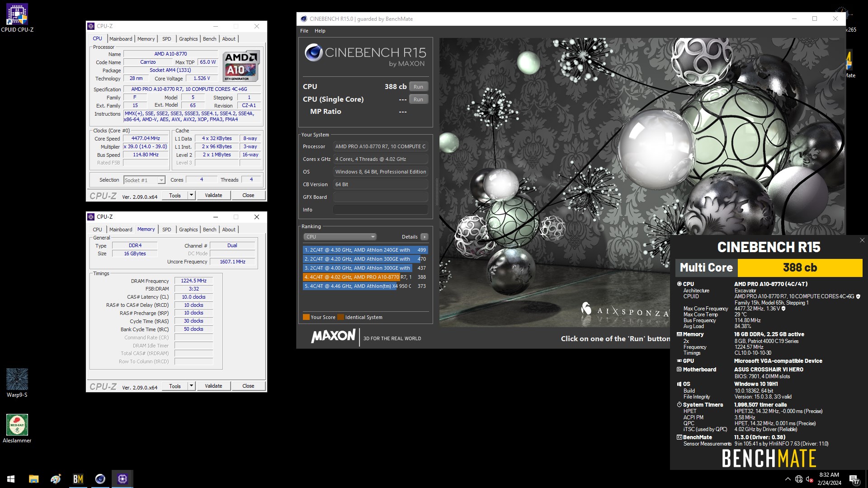The width and height of the screenshot is (868, 488).
Task: Click the Cinebench R15 logo icon
Action: [x=313, y=52]
